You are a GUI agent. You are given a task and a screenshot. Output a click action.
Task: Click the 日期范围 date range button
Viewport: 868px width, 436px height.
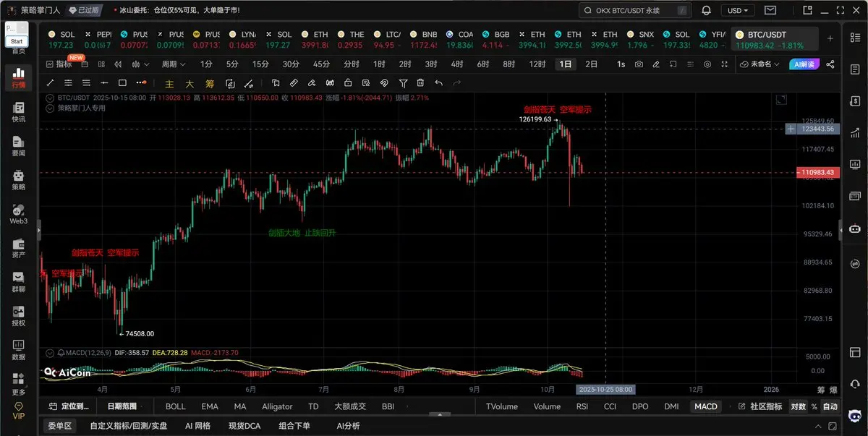click(x=126, y=406)
